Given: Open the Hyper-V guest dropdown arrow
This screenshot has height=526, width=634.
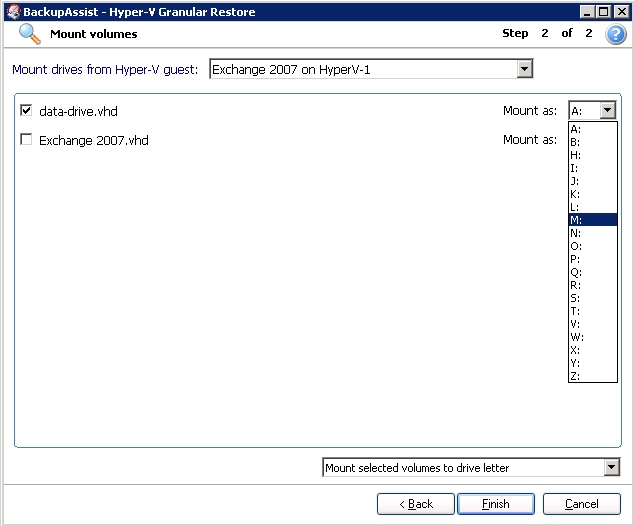Looking at the screenshot, I should (x=524, y=69).
